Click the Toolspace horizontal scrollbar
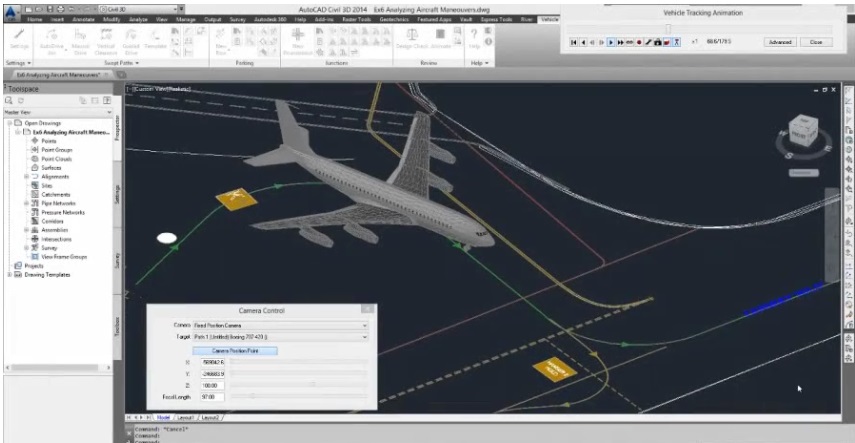 tap(58, 368)
